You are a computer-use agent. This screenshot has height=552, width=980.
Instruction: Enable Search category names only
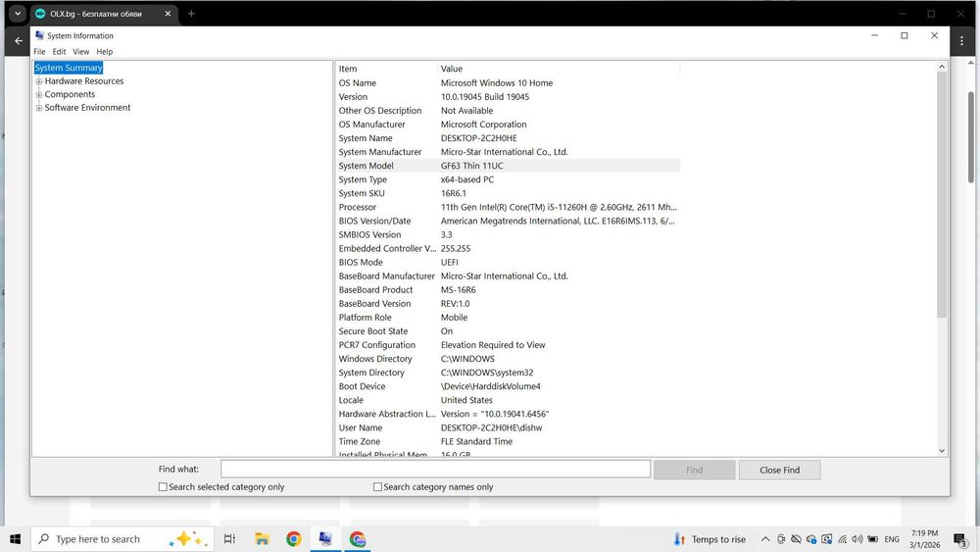tap(377, 487)
